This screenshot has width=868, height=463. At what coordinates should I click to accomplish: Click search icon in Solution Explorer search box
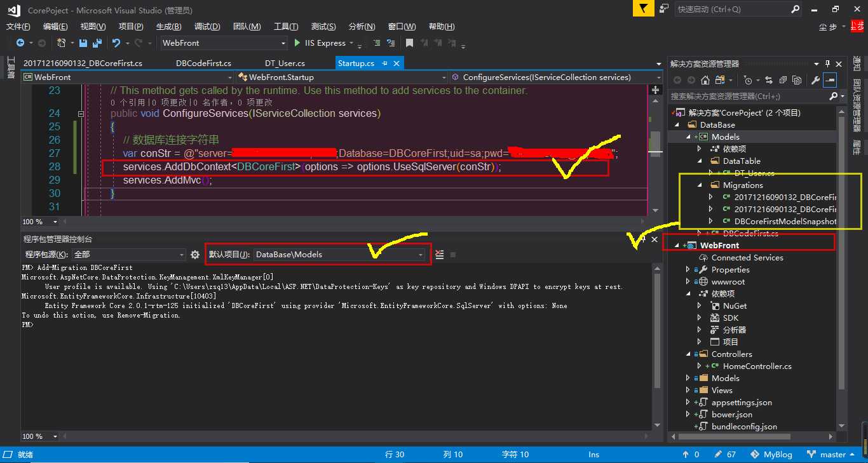833,97
